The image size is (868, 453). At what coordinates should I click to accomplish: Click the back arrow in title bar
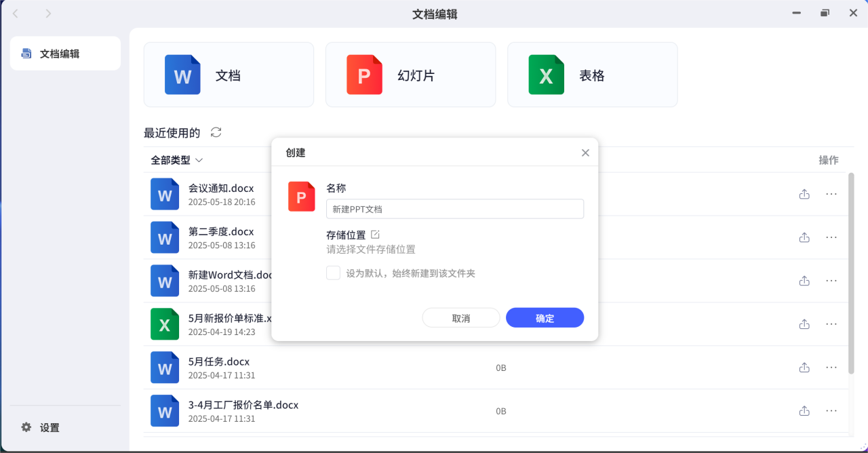pos(16,14)
